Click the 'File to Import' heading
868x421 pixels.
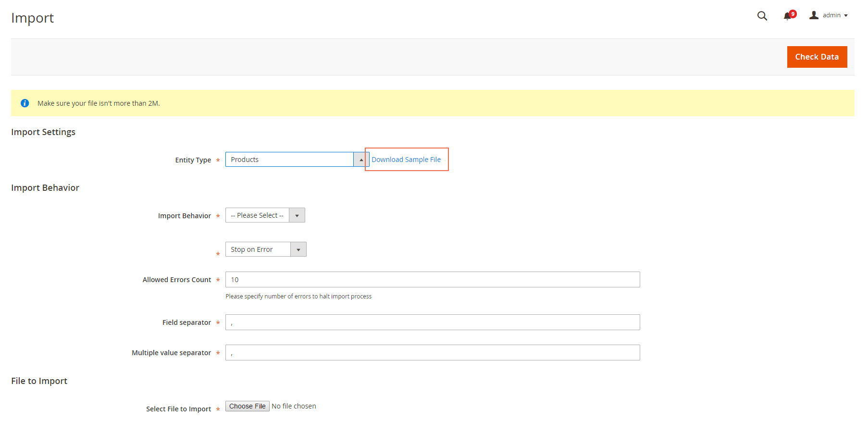(x=39, y=381)
